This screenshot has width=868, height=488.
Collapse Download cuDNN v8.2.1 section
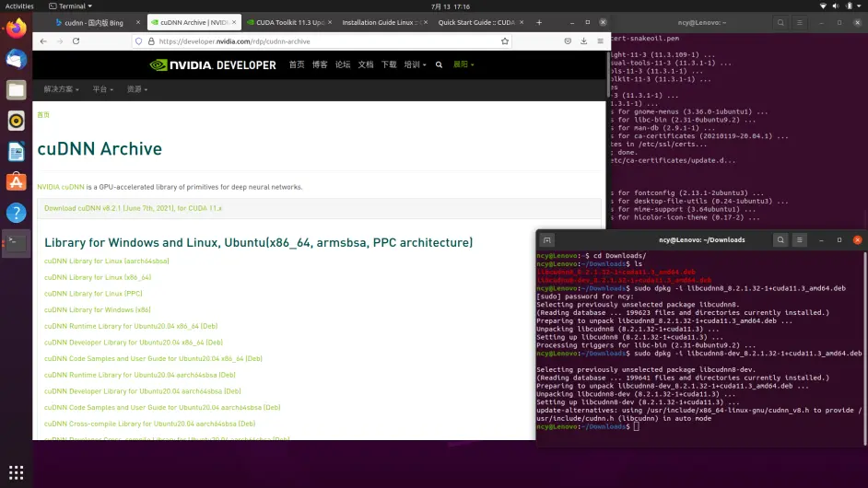click(x=133, y=209)
